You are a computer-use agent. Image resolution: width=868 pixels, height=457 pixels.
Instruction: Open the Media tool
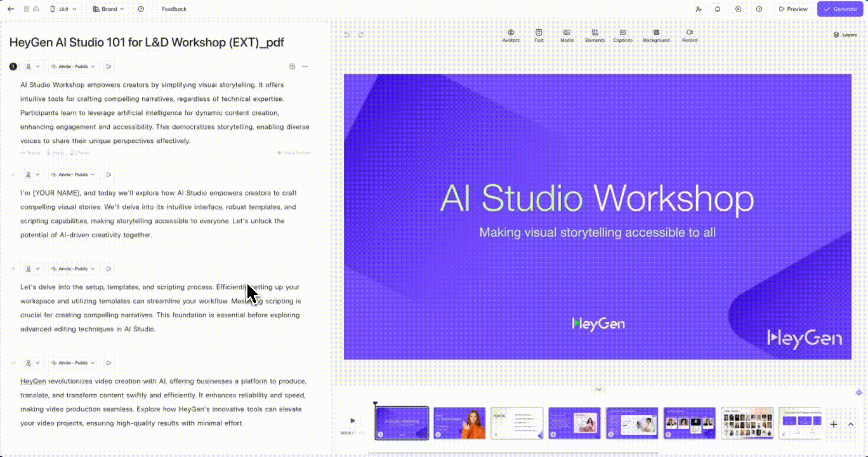pos(567,36)
